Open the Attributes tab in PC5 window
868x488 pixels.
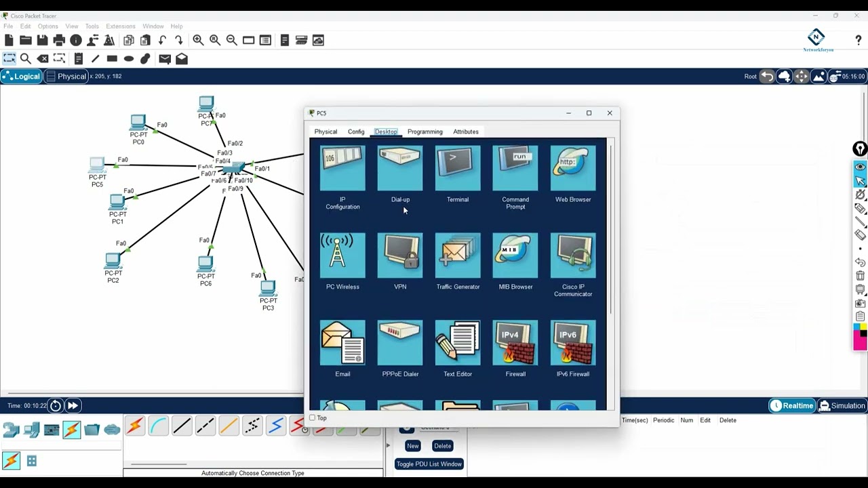click(466, 131)
